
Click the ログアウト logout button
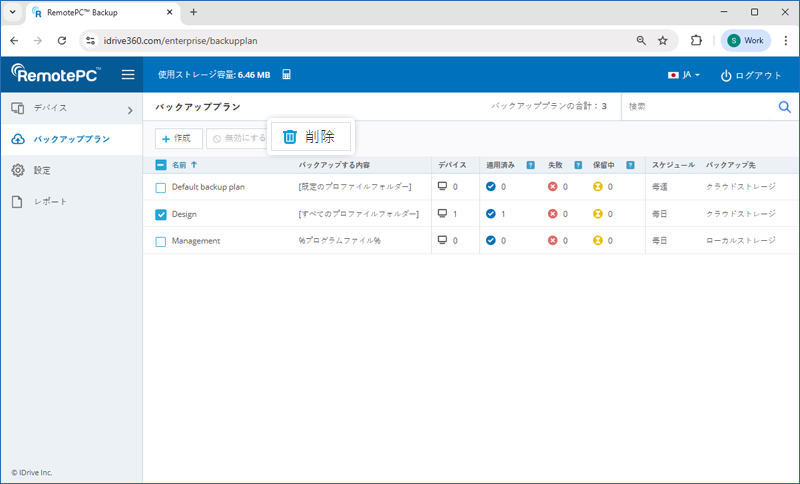[751, 75]
